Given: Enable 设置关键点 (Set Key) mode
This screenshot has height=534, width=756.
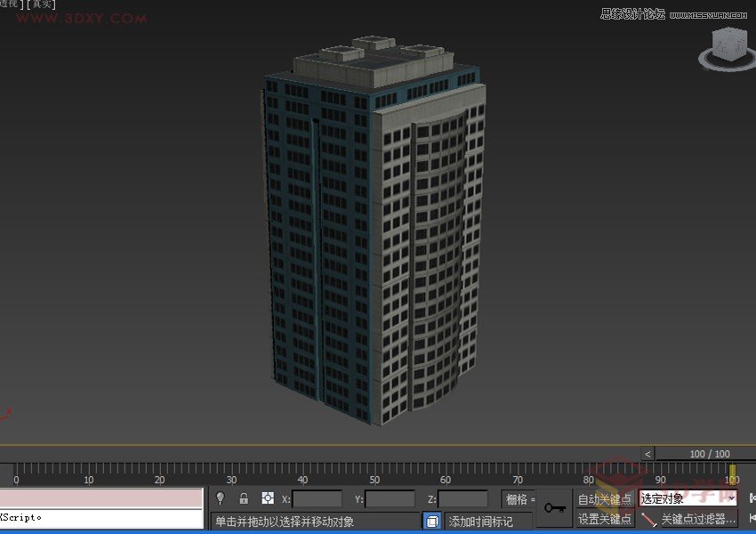Looking at the screenshot, I should [x=605, y=519].
